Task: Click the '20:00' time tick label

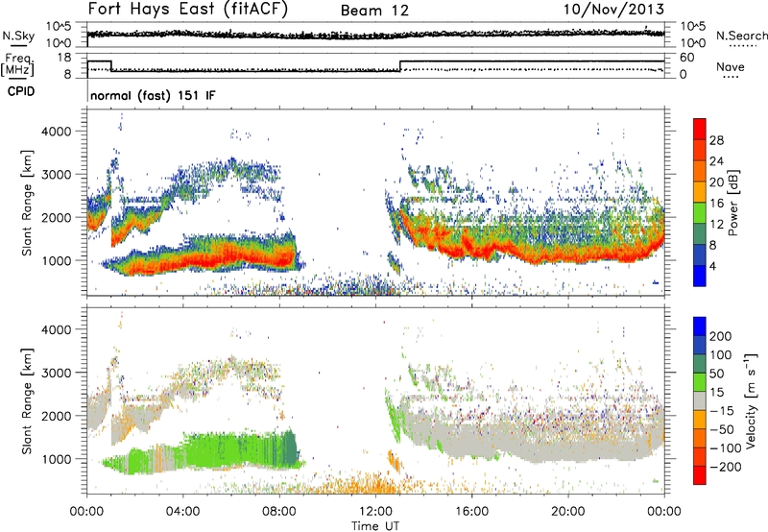Action: pos(568,512)
